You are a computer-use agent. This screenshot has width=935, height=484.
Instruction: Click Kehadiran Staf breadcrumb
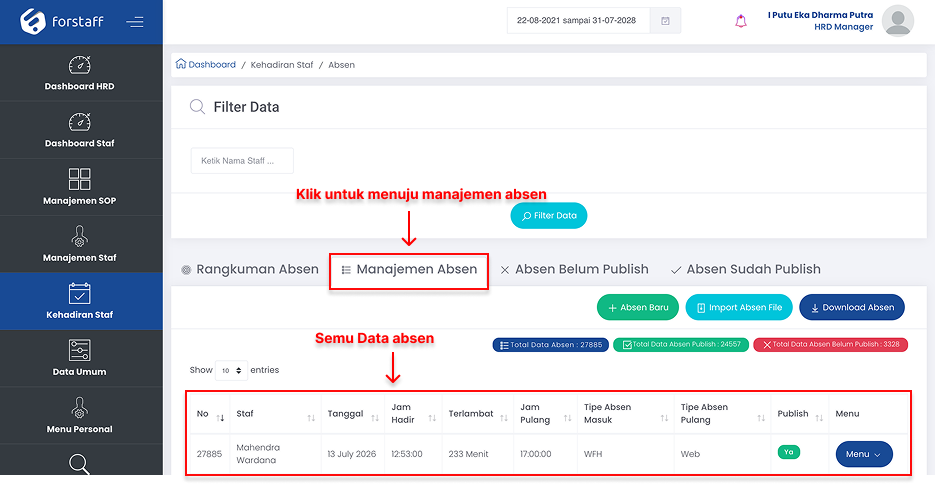click(281, 65)
